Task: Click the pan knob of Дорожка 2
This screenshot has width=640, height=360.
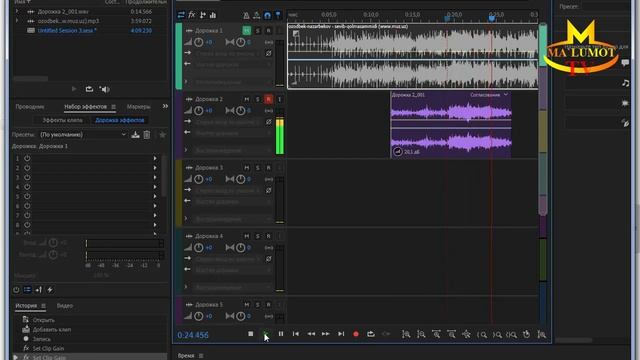Action: pyautogui.click(x=240, y=110)
